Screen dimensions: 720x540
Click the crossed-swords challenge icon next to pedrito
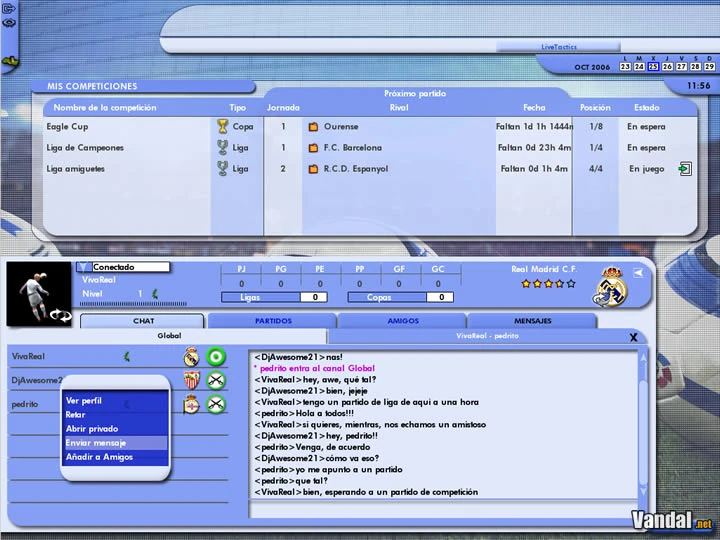(216, 404)
